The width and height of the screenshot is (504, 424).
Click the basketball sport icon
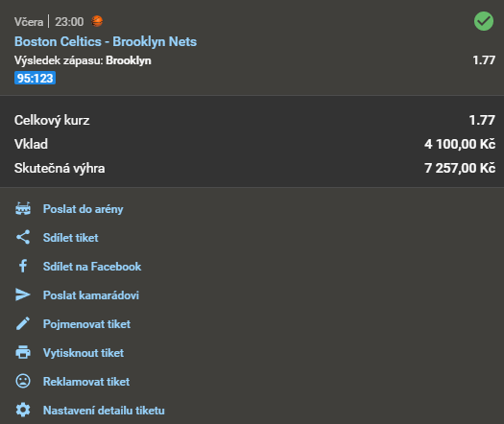pos(97,21)
